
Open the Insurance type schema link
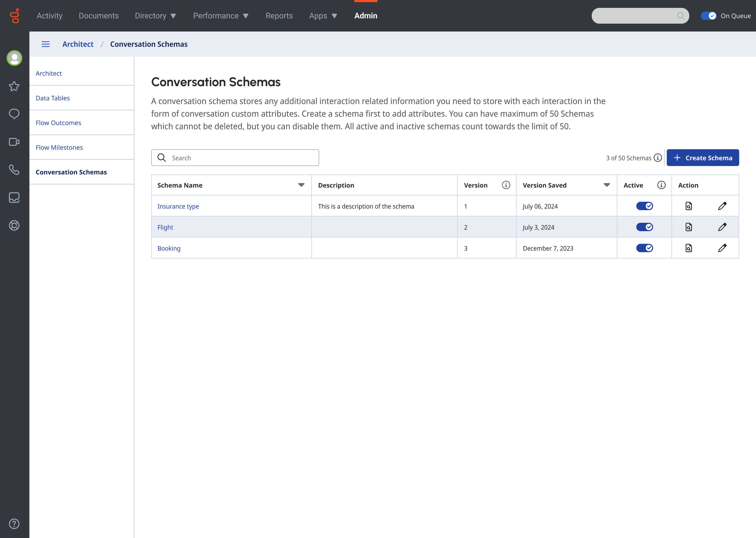pos(178,206)
